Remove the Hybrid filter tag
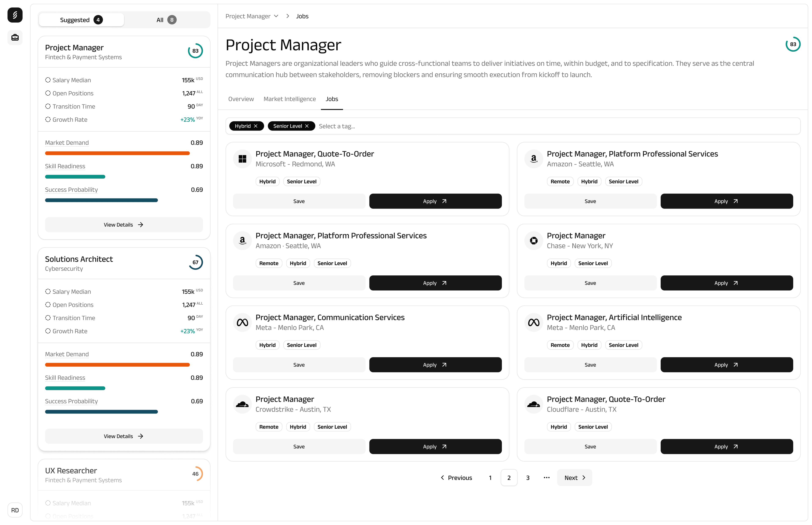 [256, 126]
